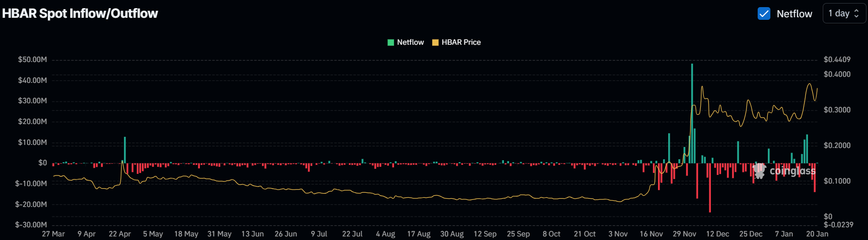Click the up-down arrows on interval selector
868x240 pixels.
pyautogui.click(x=856, y=14)
